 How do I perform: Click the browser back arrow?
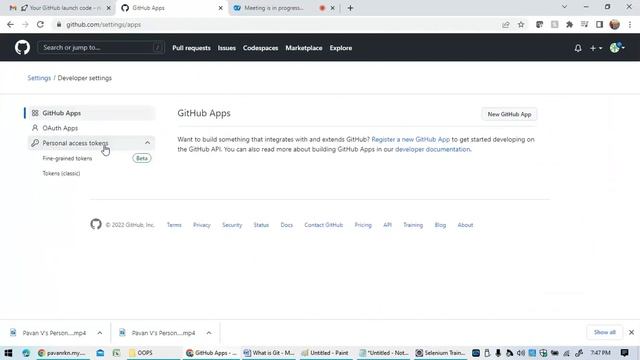tap(10, 24)
